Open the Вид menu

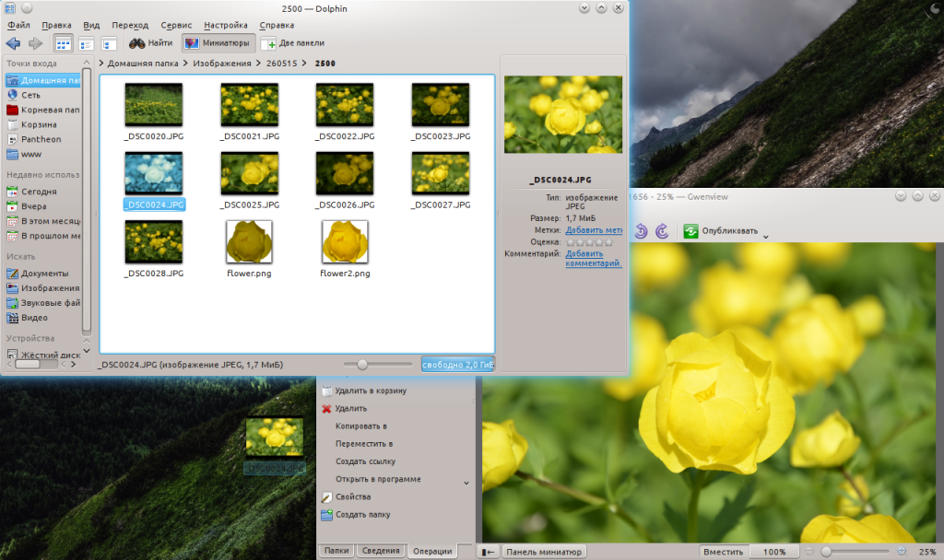pos(91,25)
